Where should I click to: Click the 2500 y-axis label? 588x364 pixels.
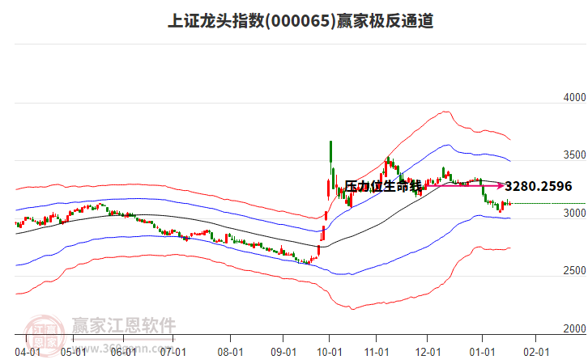point(574,271)
